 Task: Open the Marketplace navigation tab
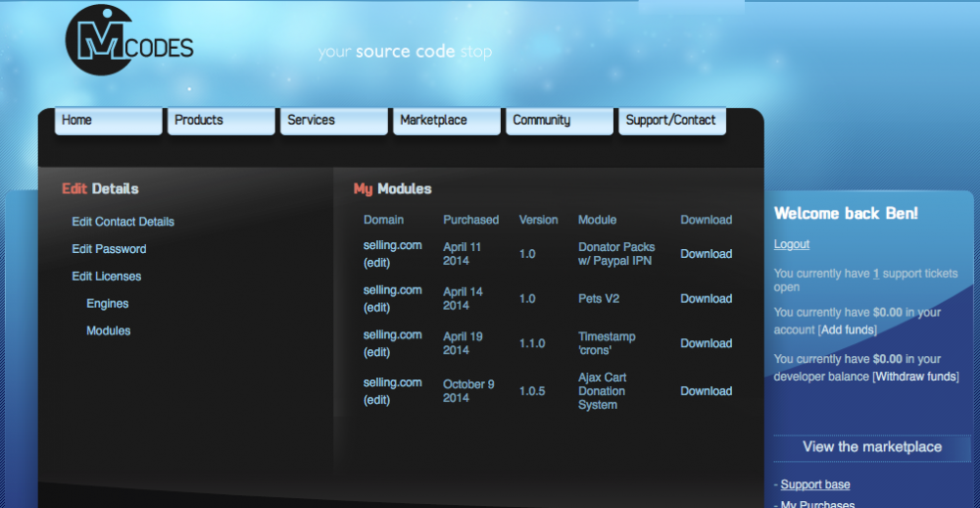446,121
